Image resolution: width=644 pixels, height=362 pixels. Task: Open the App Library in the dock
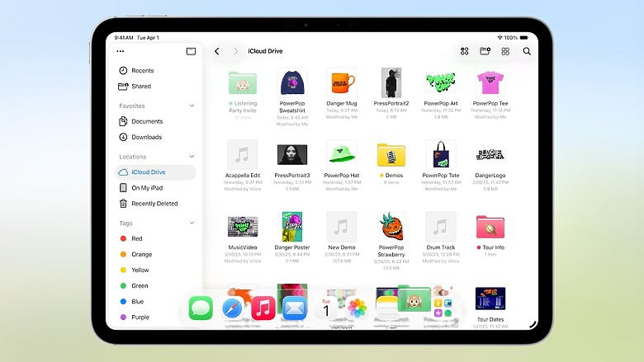point(443,308)
